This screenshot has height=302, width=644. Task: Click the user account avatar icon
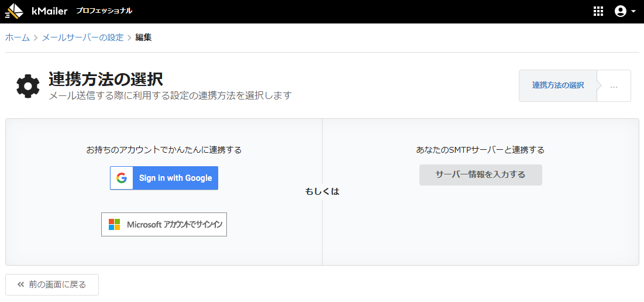click(620, 11)
